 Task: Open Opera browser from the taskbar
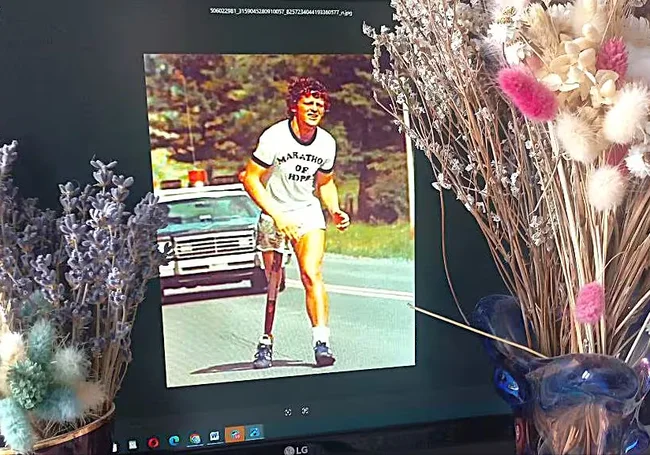[153, 441]
